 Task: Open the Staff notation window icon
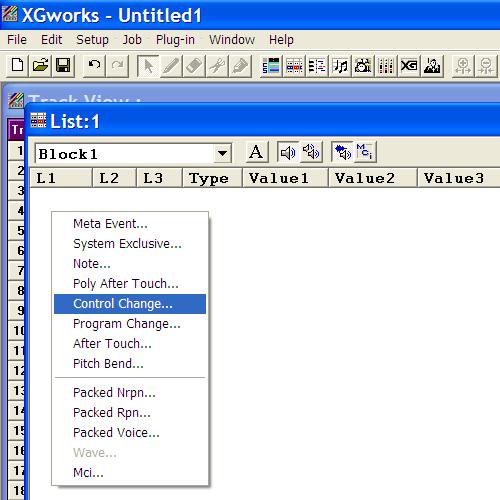340,65
